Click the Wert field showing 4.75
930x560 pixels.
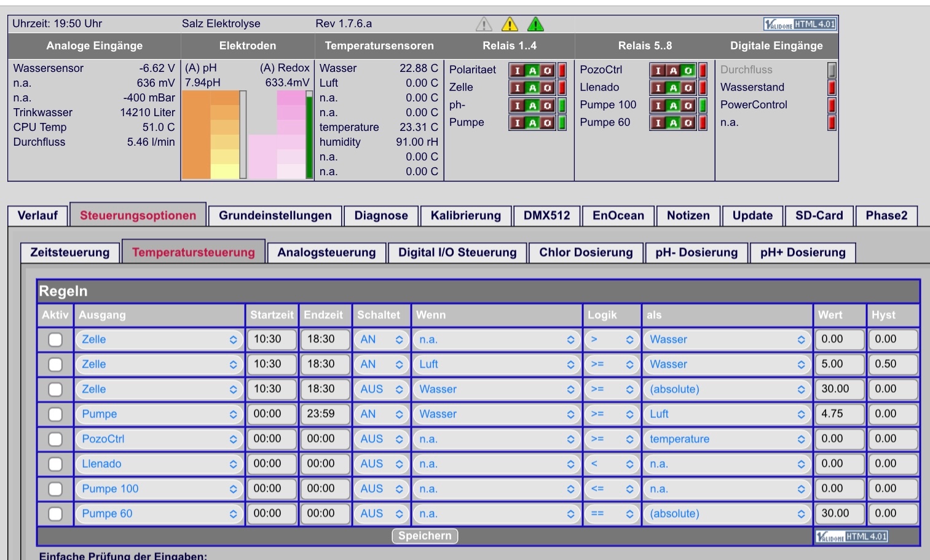tap(840, 414)
